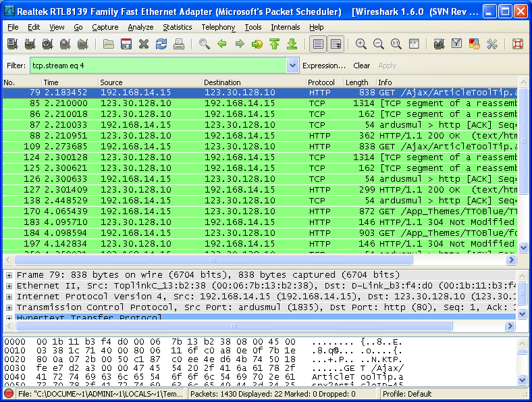This screenshot has height=402, width=532.
Task: Sort by the Source column header
Action: pyautogui.click(x=150, y=82)
